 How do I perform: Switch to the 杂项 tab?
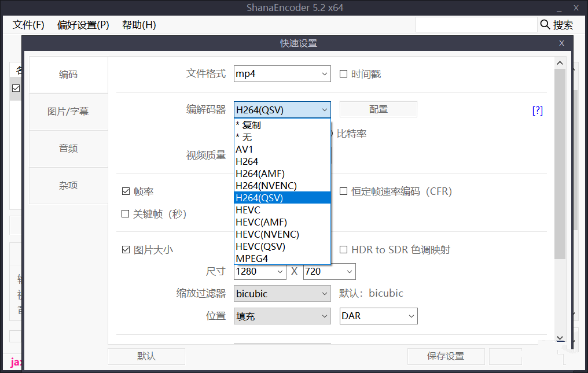click(68, 186)
